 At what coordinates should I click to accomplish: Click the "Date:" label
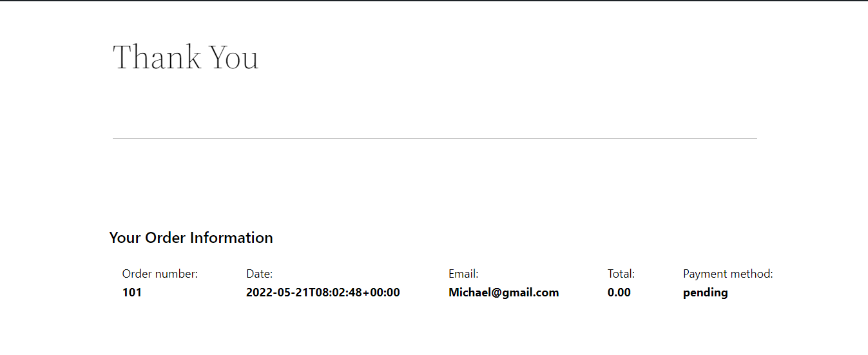[259, 274]
